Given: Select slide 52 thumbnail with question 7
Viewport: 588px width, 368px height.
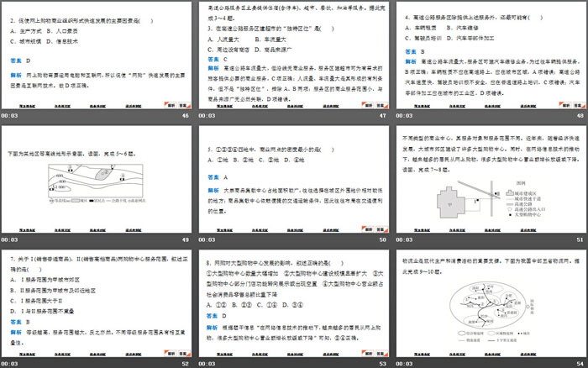Looking at the screenshot, I should tap(97, 303).
